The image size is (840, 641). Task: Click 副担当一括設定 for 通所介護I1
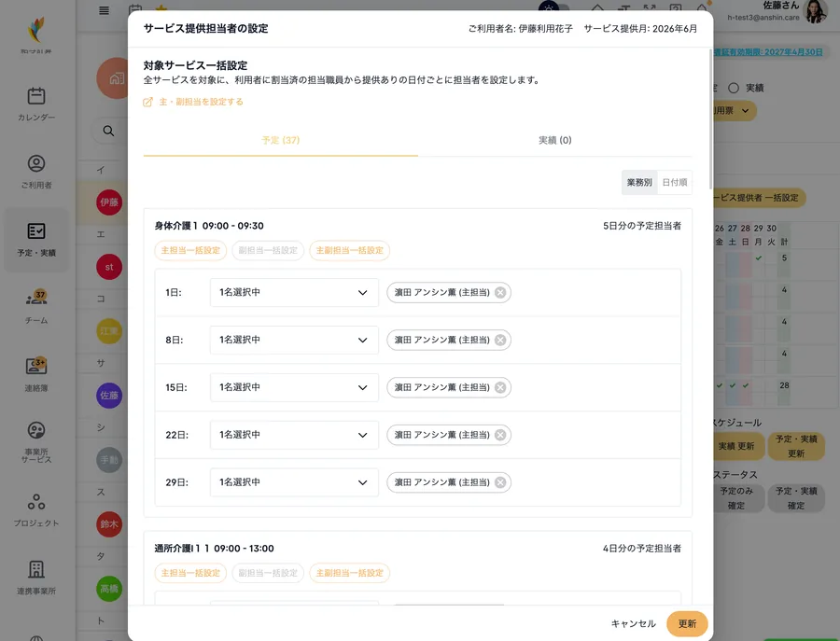268,573
